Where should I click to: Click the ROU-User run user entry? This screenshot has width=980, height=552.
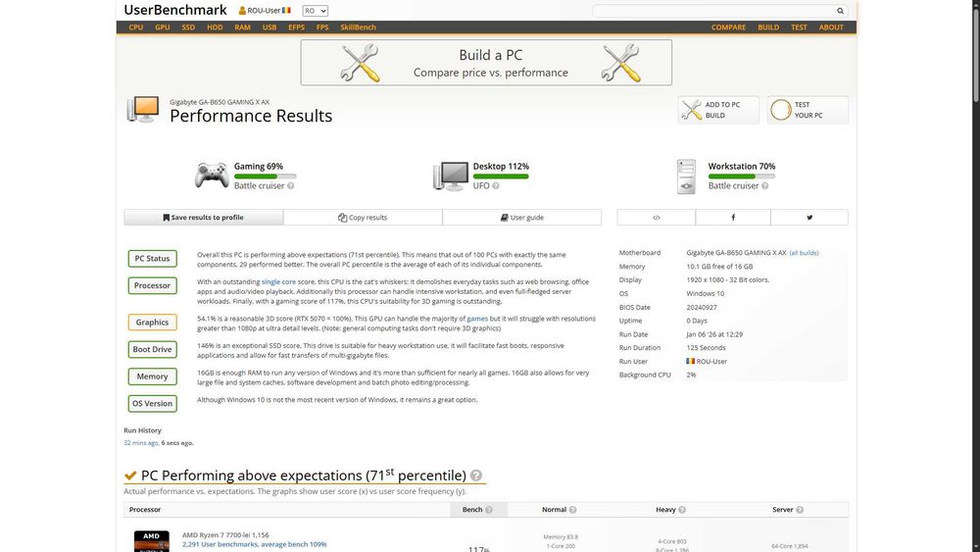[x=707, y=362]
